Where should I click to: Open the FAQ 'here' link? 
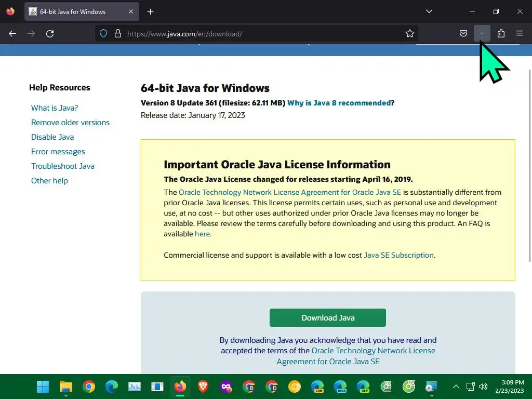pyautogui.click(x=202, y=234)
